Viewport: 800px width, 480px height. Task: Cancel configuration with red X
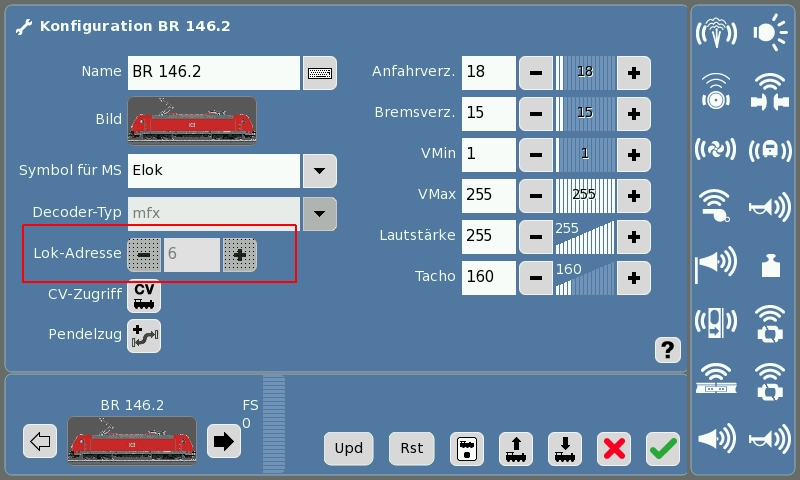click(x=614, y=448)
